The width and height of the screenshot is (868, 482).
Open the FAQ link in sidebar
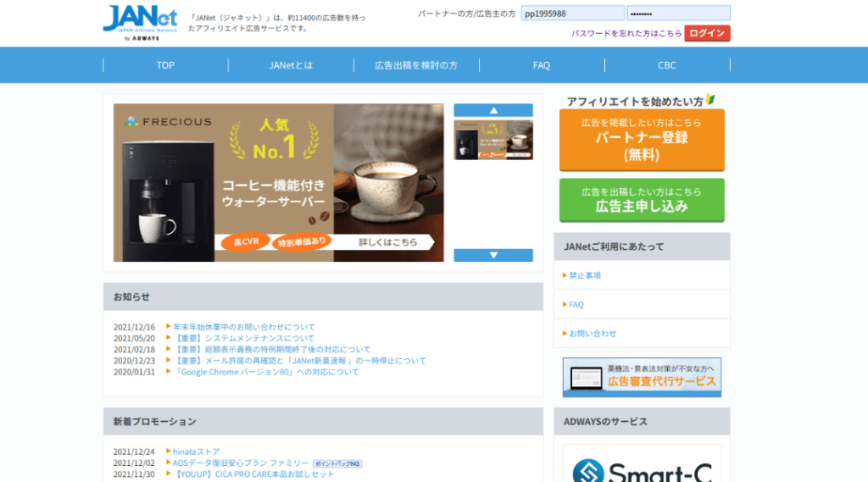(576, 305)
